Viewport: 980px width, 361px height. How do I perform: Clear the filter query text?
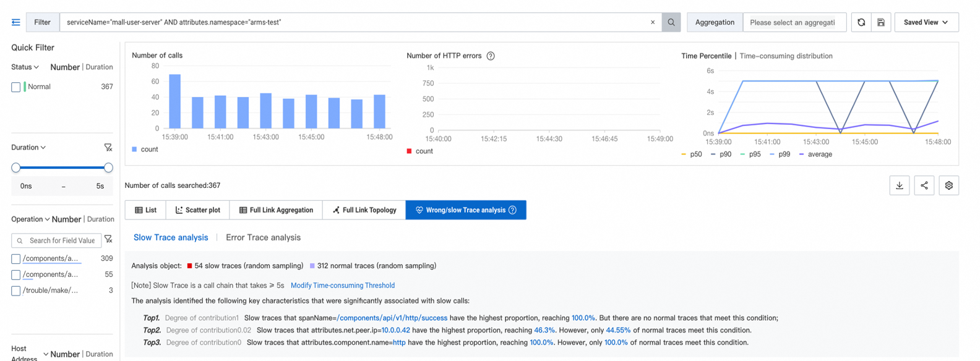[652, 22]
